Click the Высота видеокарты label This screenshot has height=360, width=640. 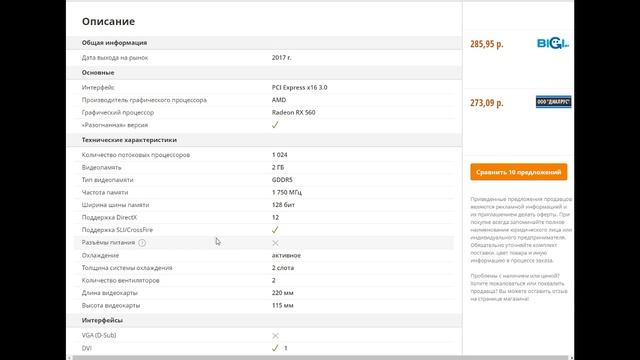(111, 305)
